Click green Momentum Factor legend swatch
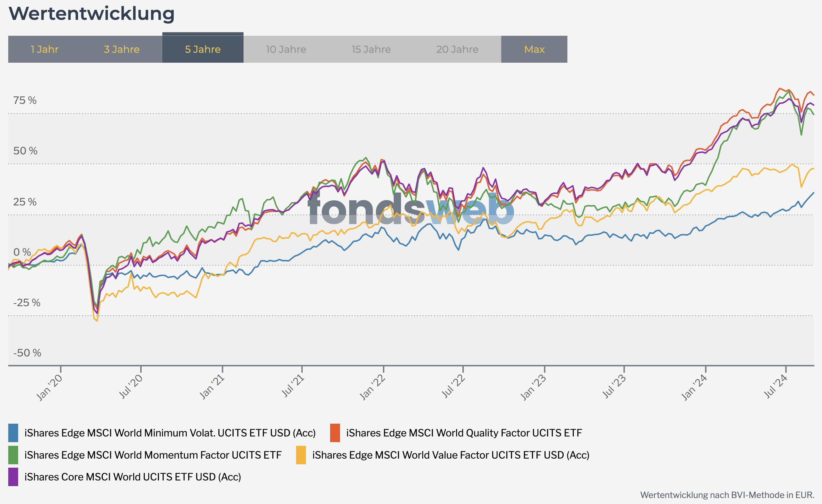Viewport: 822px width, 504px height. [13, 455]
